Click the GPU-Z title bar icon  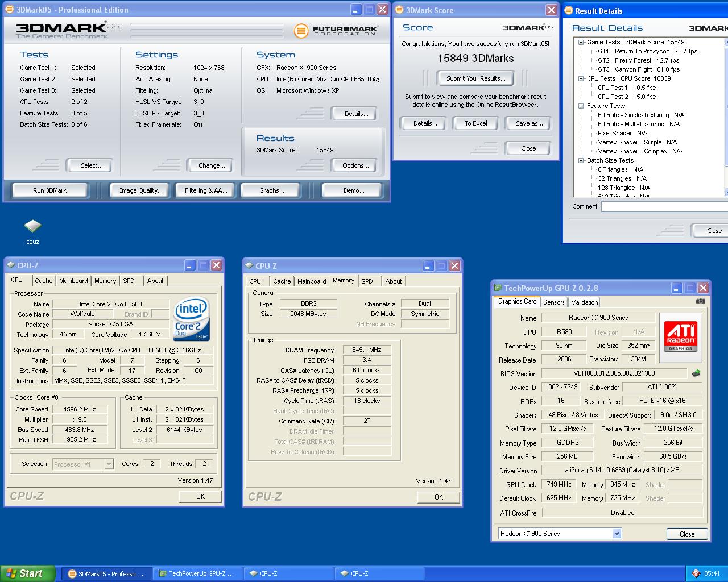click(498, 288)
